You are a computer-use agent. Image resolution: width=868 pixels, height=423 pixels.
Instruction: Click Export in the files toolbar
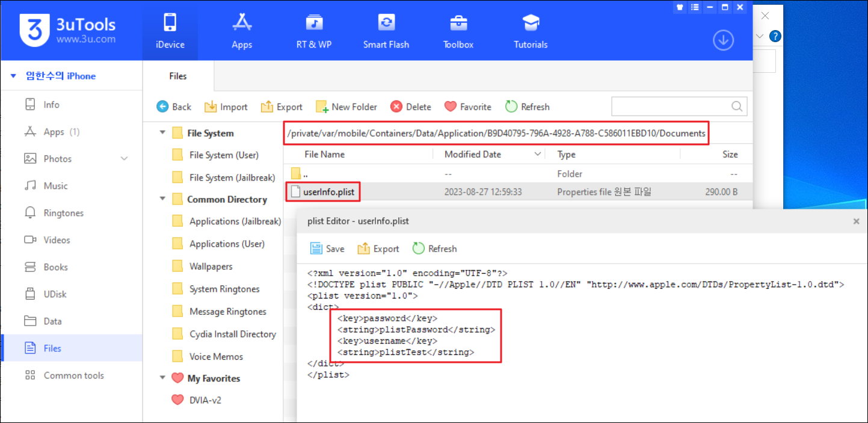tap(282, 107)
